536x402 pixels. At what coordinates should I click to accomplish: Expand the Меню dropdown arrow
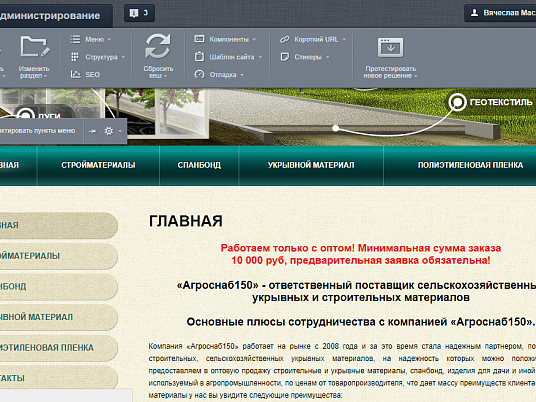click(x=109, y=39)
